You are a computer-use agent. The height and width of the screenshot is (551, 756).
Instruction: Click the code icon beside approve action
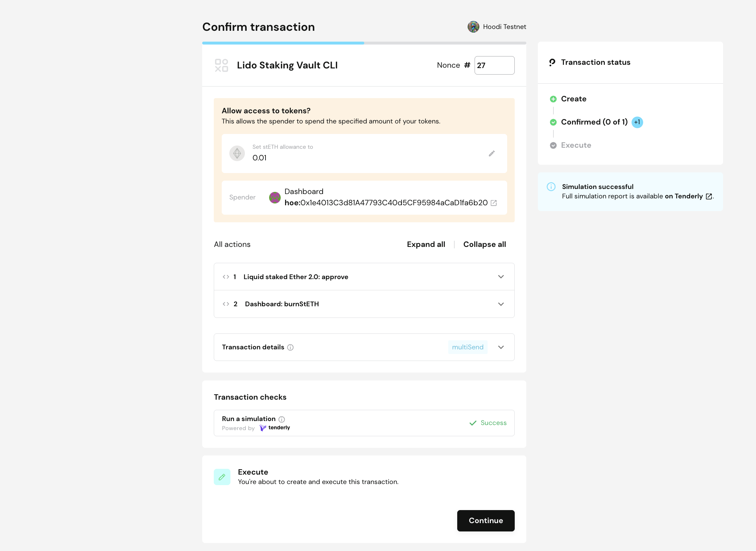coord(226,277)
